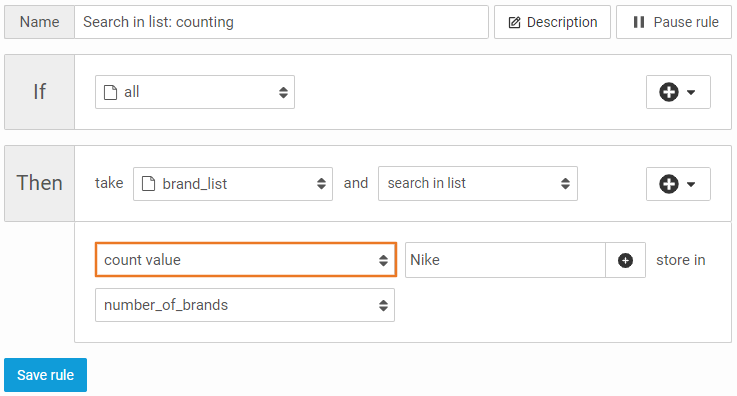Image resolution: width=737 pixels, height=396 pixels.
Task: Expand the number_of_brands target dropdown
Action: click(x=245, y=305)
